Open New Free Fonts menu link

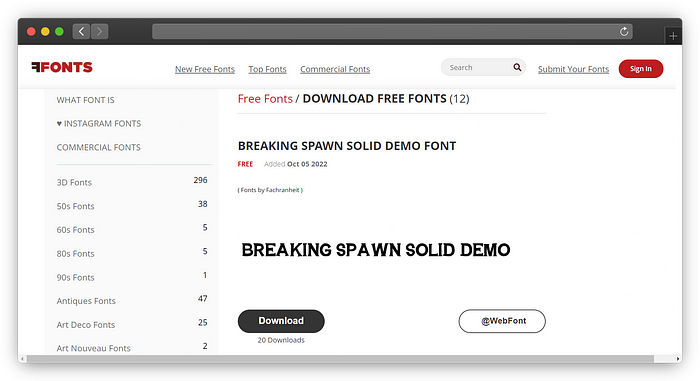[x=204, y=69]
